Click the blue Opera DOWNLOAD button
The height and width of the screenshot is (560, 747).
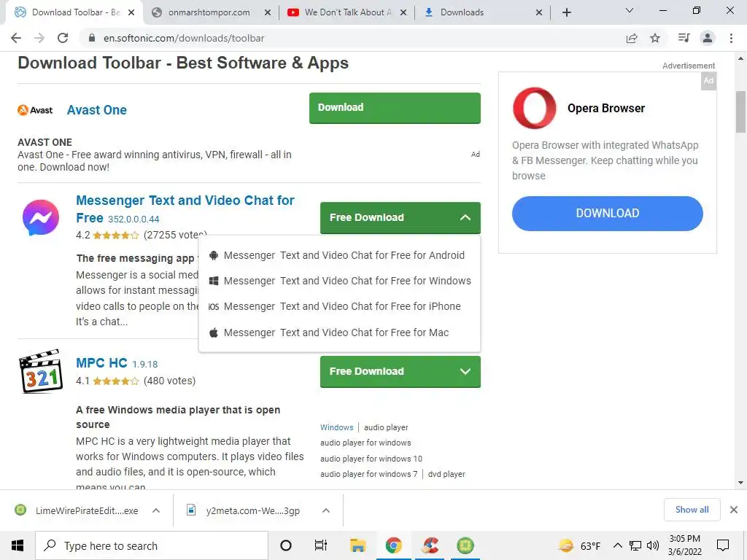pos(608,214)
